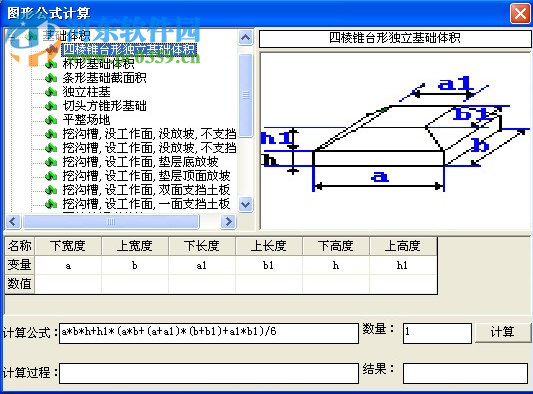Click the 上长度 column header

point(269,246)
